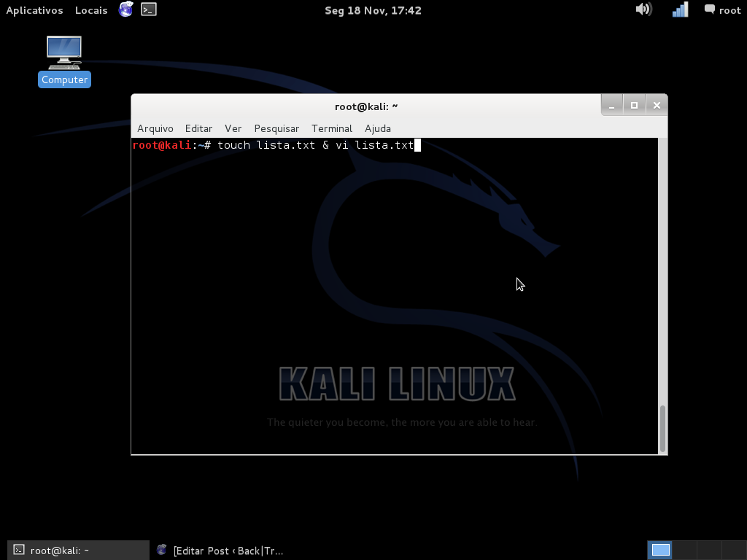This screenshot has width=747, height=560.
Task: Click the terminal scrollbar thumb
Action: click(662, 429)
